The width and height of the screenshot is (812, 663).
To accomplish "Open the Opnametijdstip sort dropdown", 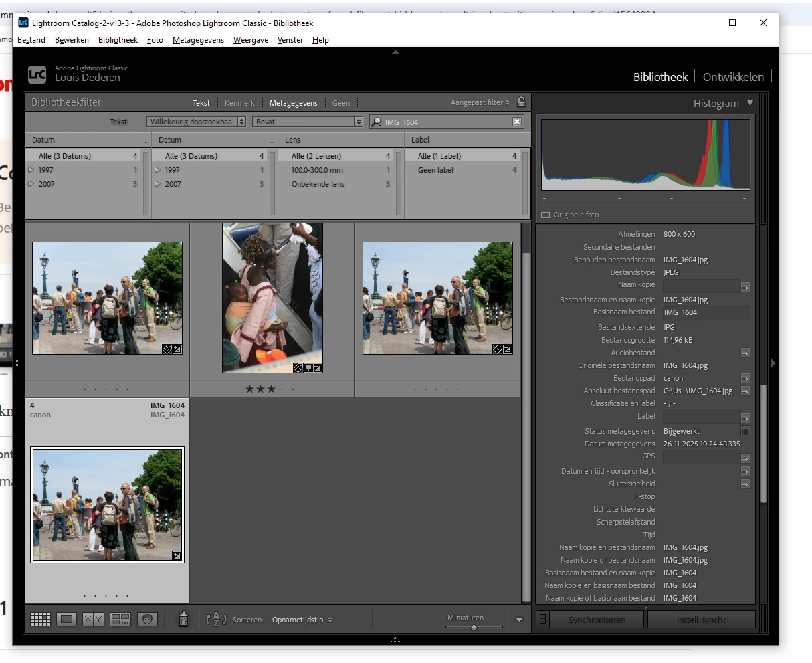I will (x=302, y=620).
